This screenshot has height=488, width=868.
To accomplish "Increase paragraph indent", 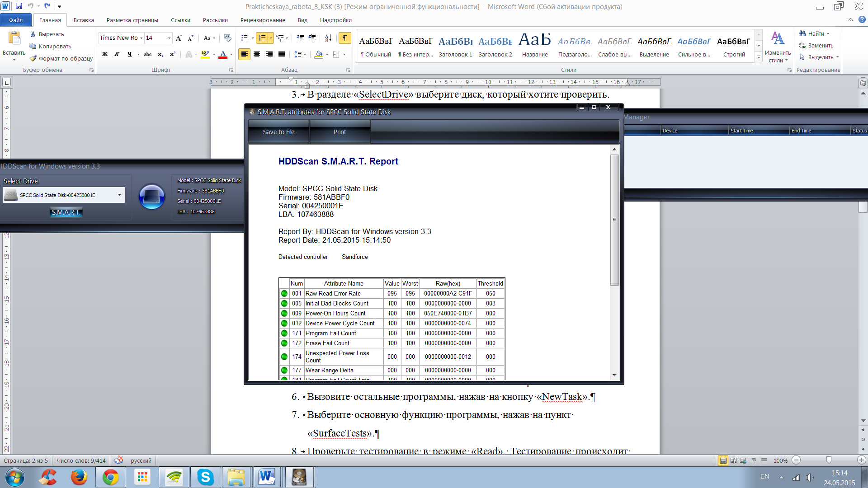I will click(312, 38).
